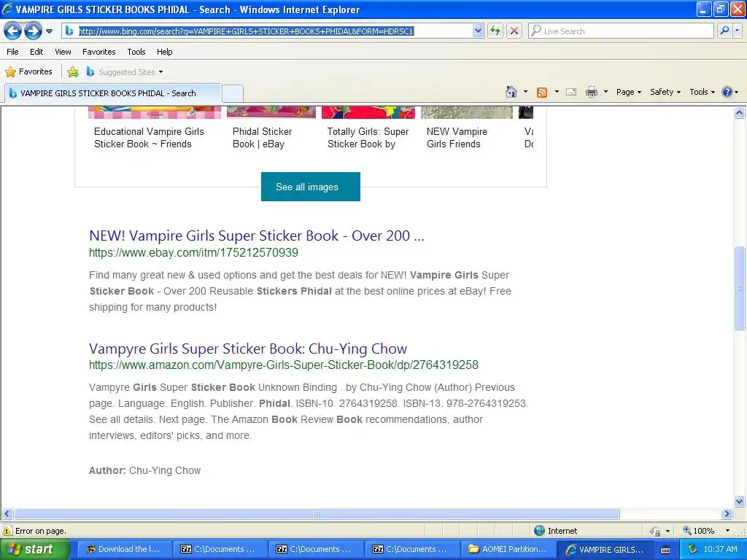
Task: Click vertical scrollbar up arrow
Action: click(740, 113)
